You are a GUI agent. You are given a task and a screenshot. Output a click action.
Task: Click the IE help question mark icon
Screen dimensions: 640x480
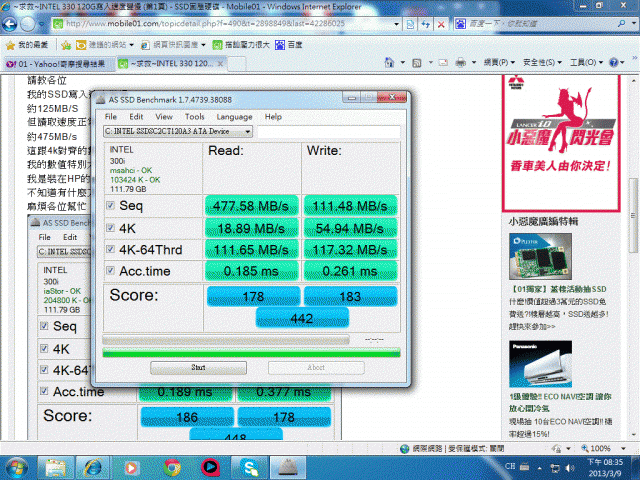(613, 62)
